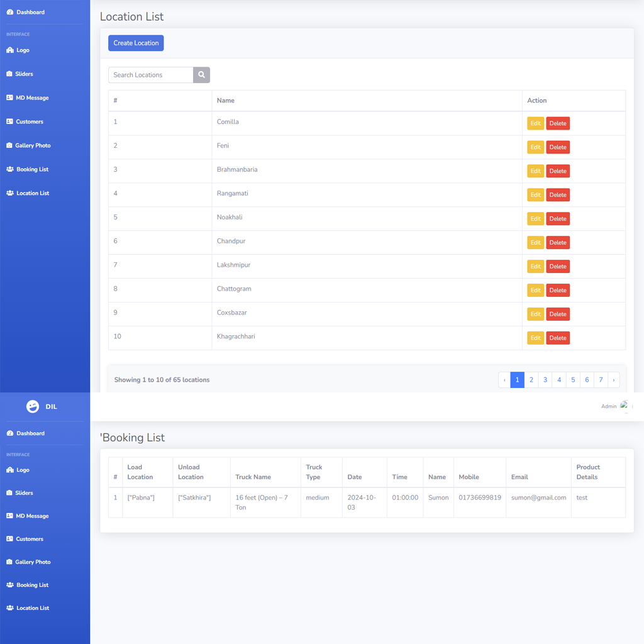Edit the Khagrachhari location entry
The width and height of the screenshot is (644, 644).
click(x=535, y=338)
